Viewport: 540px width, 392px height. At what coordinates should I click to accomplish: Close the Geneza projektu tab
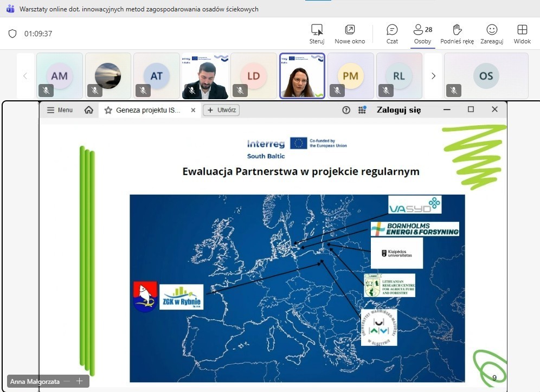(x=193, y=110)
